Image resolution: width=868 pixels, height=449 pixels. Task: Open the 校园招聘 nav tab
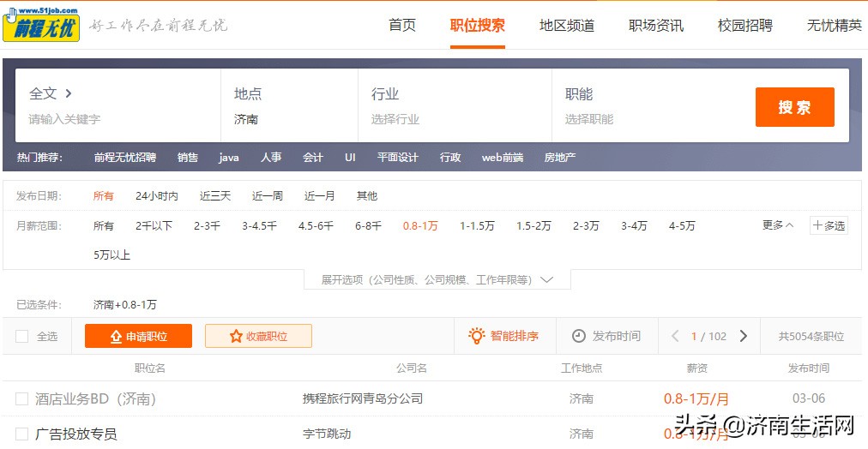tap(745, 26)
